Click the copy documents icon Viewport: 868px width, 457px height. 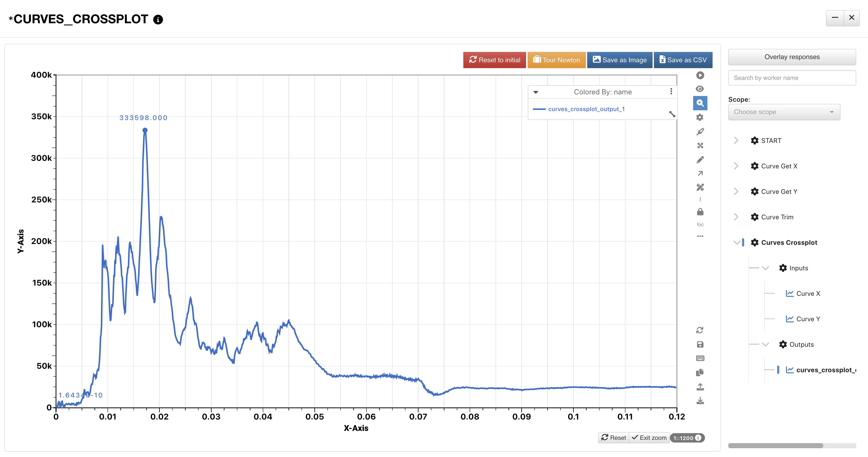tap(700, 372)
